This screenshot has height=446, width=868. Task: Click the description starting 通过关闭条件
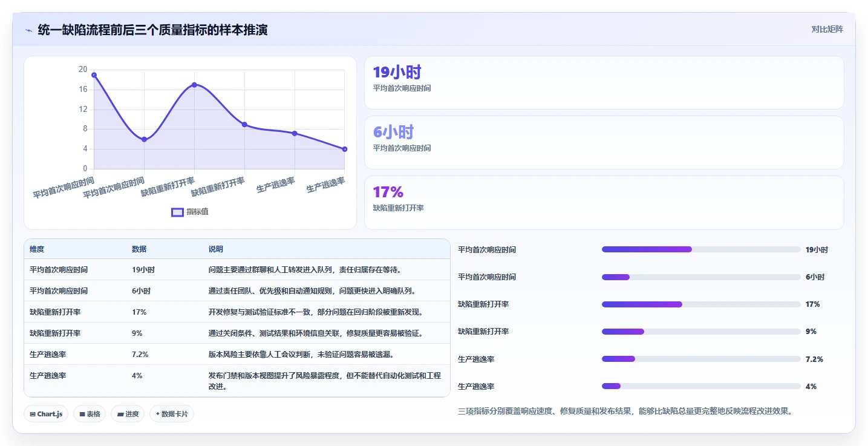[x=316, y=333]
